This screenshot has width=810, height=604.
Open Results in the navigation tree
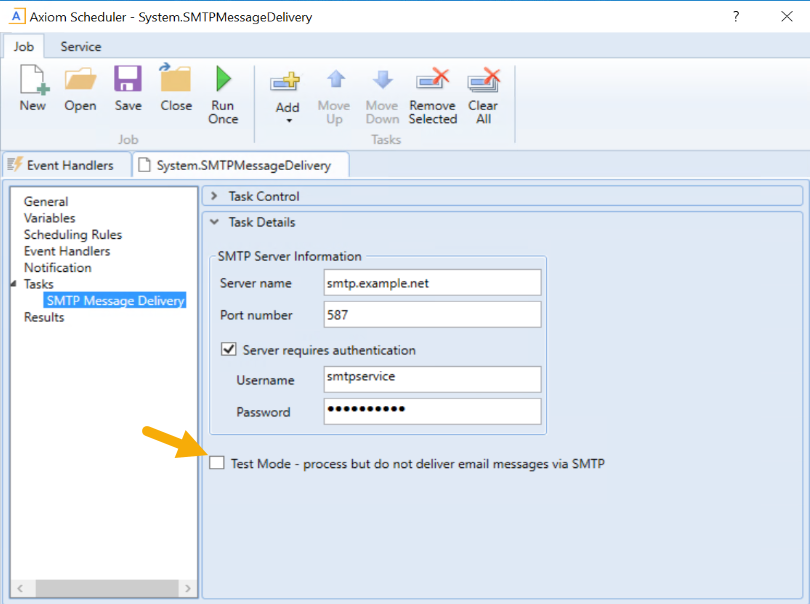click(x=44, y=317)
